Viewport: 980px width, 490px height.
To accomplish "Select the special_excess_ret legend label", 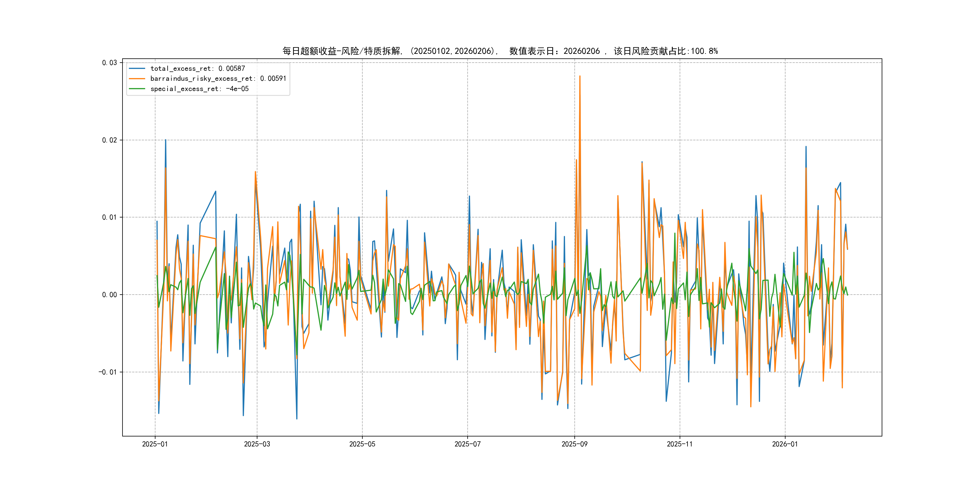I will (x=199, y=89).
